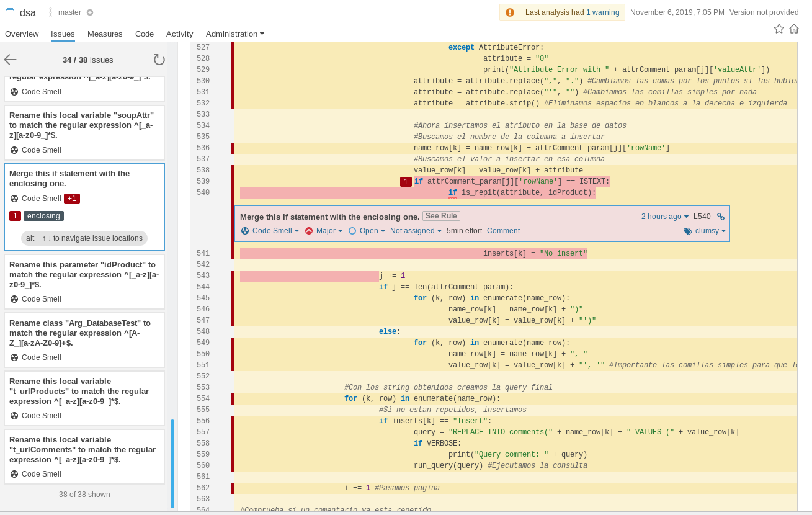
Task: Select issue Rename local variable t_urlProducts
Action: point(84,398)
